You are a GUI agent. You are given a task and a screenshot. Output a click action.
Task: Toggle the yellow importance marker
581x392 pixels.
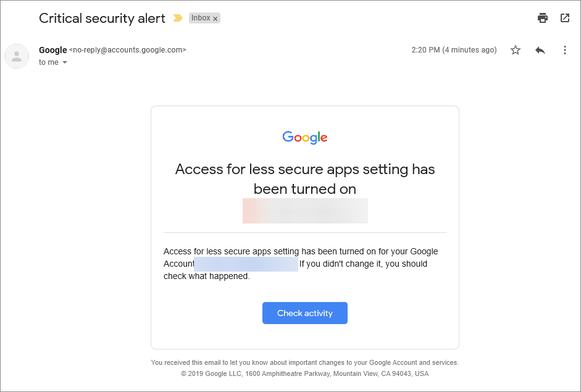point(178,18)
